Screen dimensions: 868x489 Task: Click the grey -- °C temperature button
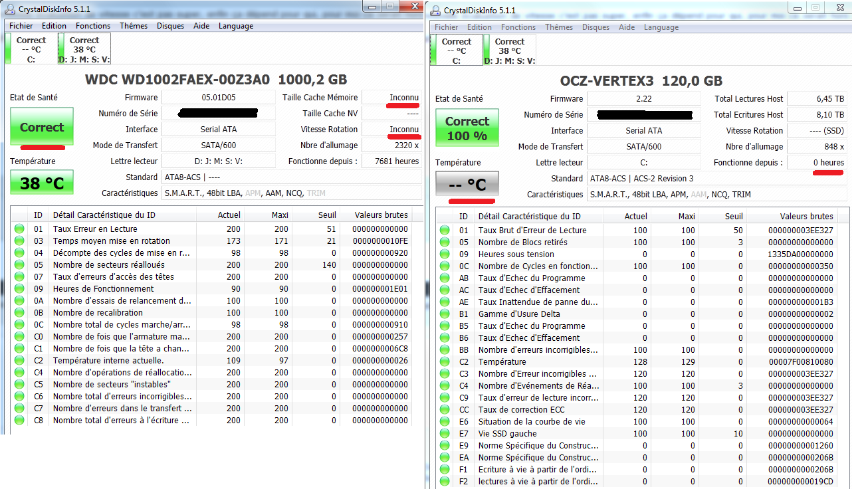467,184
